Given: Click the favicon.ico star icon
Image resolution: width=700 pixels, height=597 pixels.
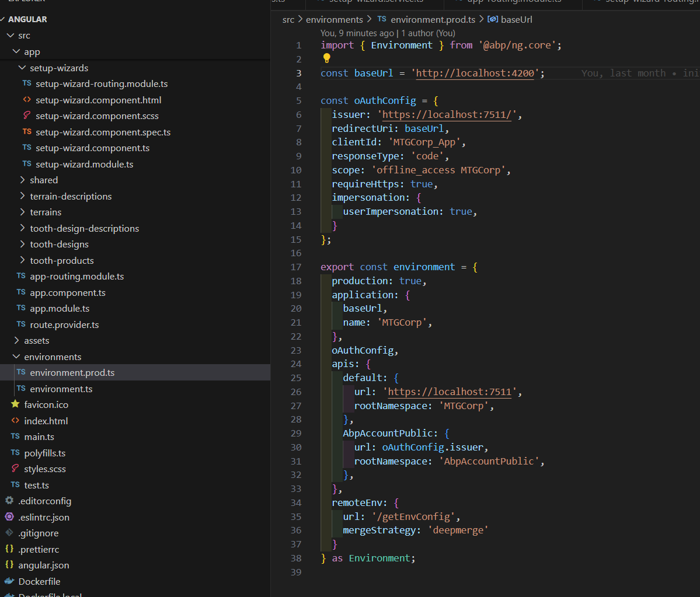Looking at the screenshot, I should (15, 404).
